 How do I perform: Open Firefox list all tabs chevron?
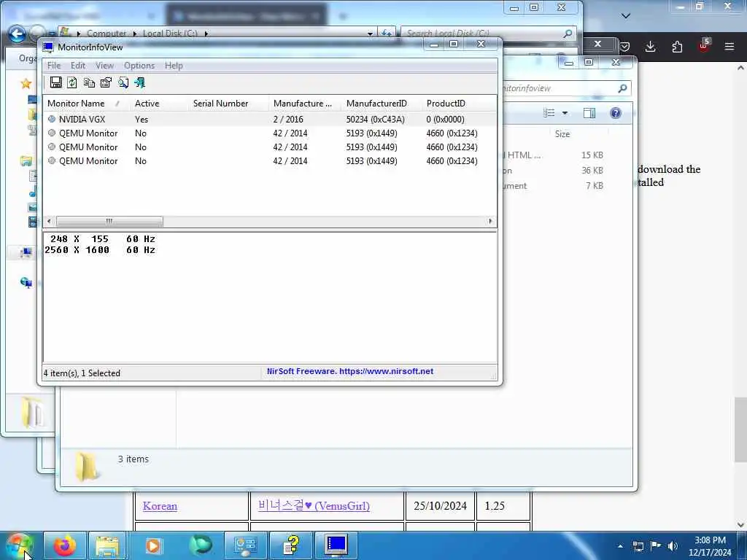625,16
